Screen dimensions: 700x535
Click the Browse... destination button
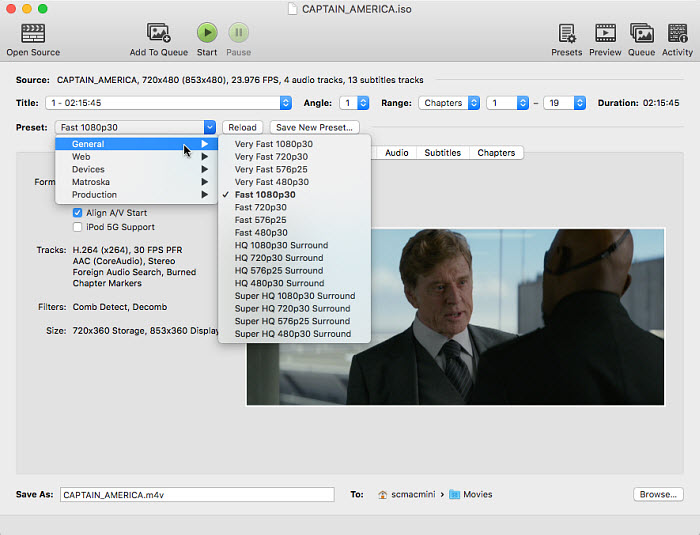click(658, 494)
